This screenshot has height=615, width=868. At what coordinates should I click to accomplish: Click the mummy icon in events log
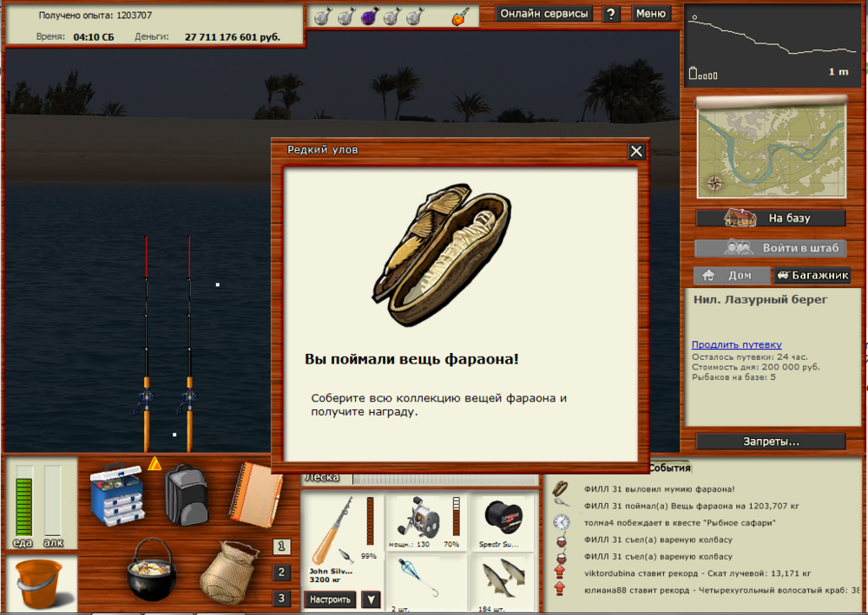pos(561,489)
